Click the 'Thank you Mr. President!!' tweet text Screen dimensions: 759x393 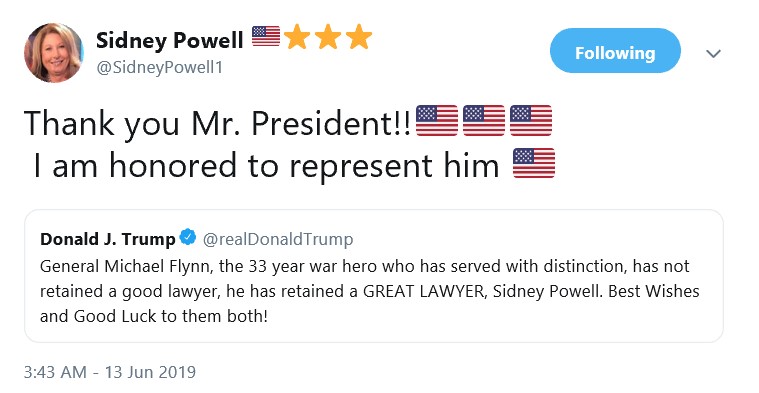(x=218, y=123)
